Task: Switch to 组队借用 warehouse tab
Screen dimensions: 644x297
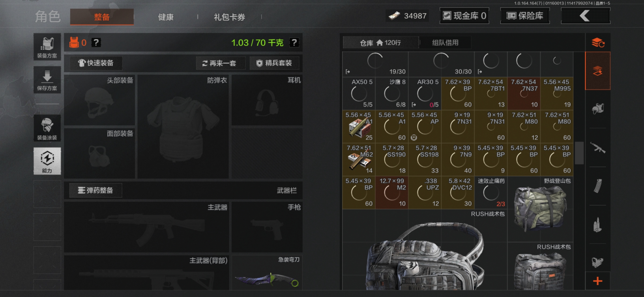Action: pyautogui.click(x=445, y=43)
